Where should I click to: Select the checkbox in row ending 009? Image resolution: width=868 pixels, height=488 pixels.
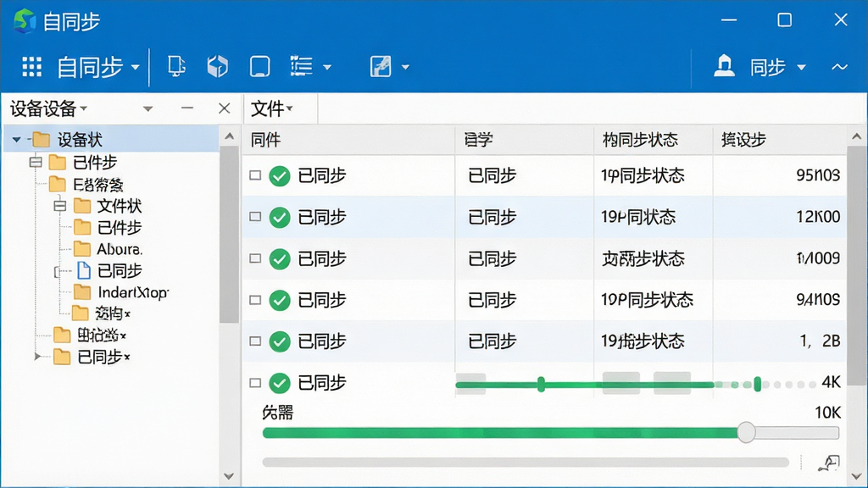pos(255,258)
